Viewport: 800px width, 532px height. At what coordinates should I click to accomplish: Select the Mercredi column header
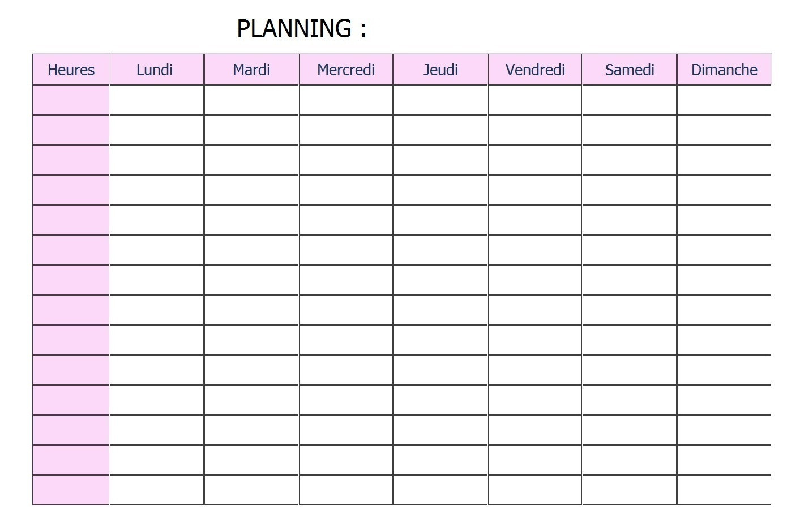pos(345,70)
